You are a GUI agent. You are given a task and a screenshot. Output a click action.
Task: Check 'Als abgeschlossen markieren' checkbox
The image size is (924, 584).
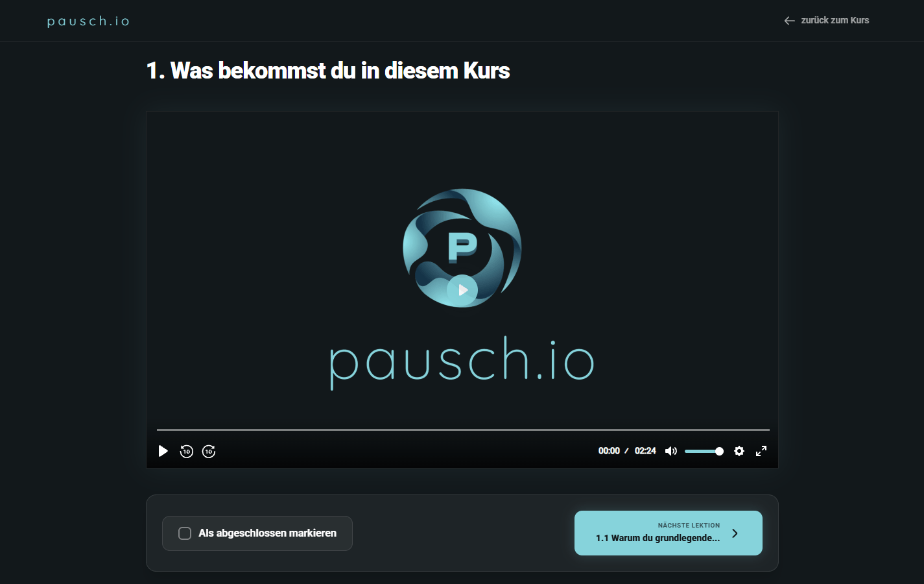click(185, 533)
